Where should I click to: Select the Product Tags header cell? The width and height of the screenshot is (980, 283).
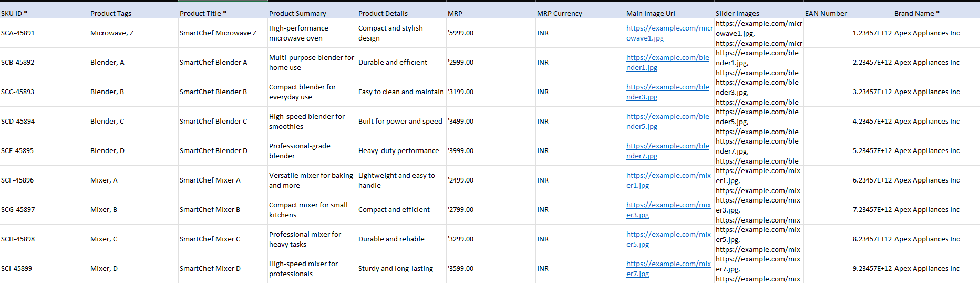pyautogui.click(x=134, y=13)
